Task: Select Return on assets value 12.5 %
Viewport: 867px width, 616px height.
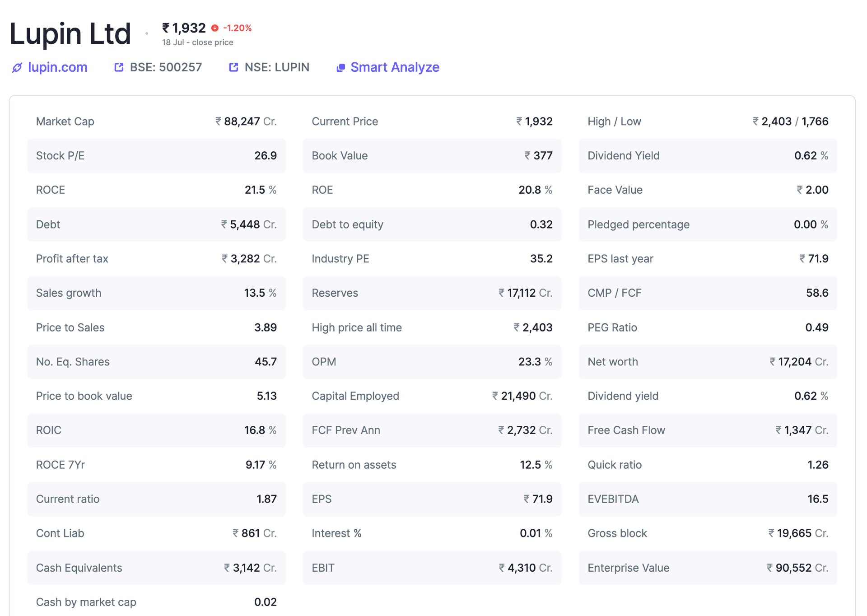Action: [x=536, y=465]
